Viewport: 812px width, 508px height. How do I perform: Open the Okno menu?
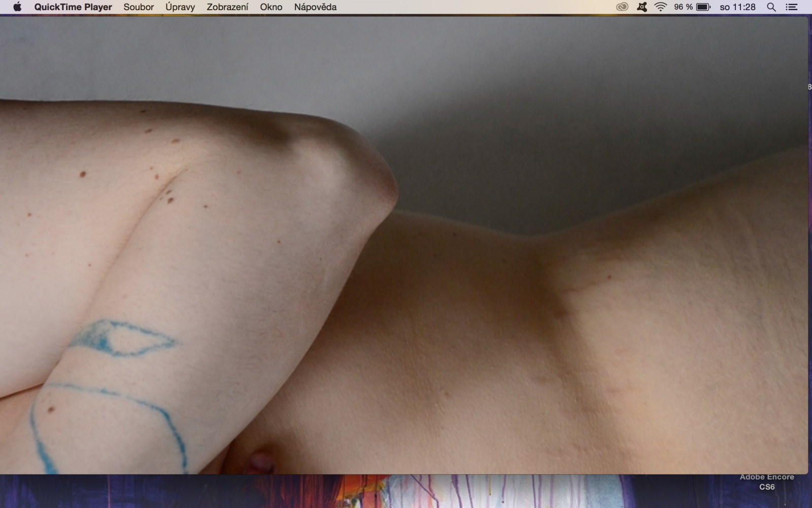point(271,7)
